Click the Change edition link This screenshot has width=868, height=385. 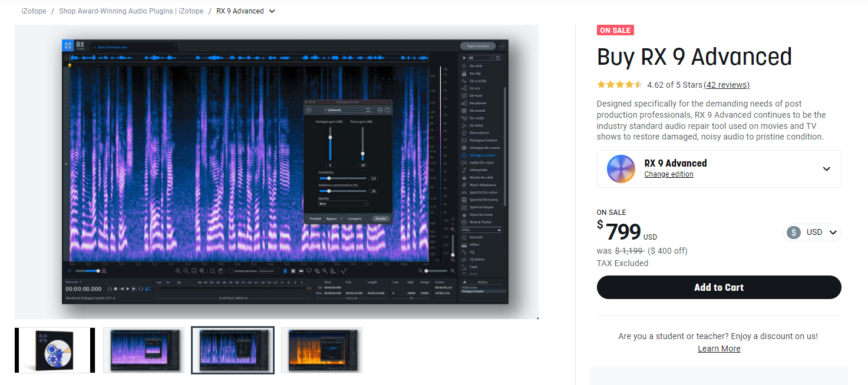click(x=669, y=174)
